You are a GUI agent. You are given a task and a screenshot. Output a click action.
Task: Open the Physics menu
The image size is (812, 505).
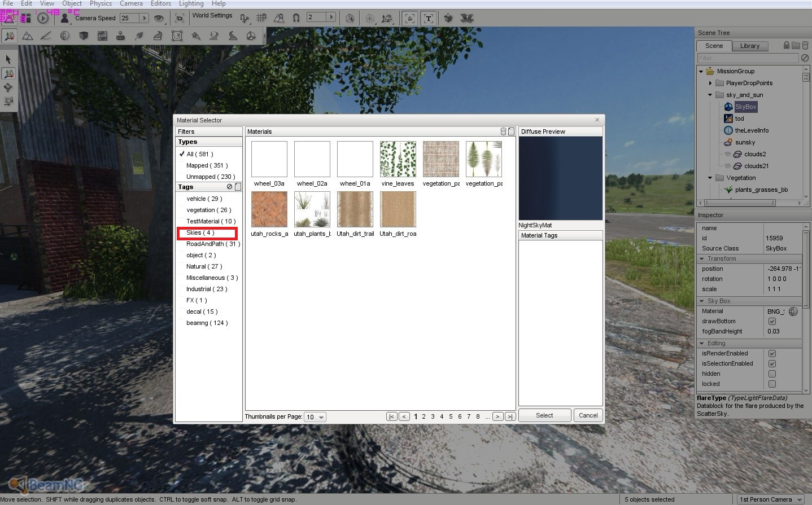click(x=101, y=3)
